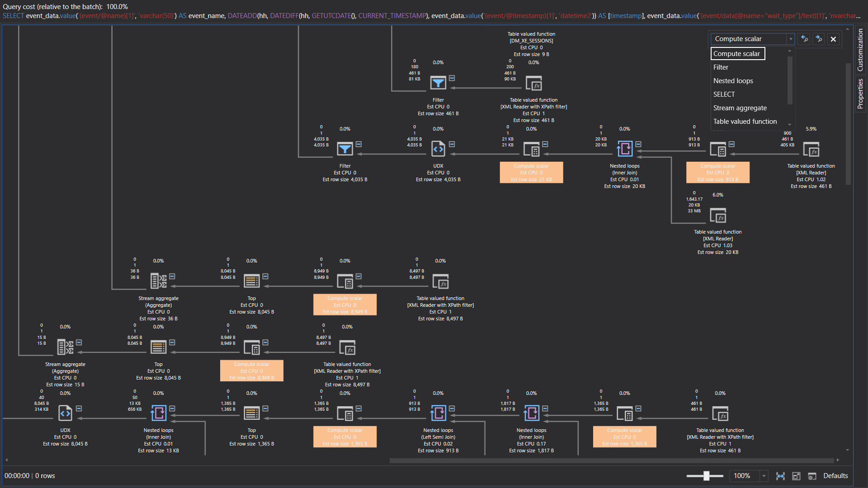Select the XPath filter function icon showing 200 rows, 90 KB
Screen dimensions: 868x488
[x=534, y=83]
